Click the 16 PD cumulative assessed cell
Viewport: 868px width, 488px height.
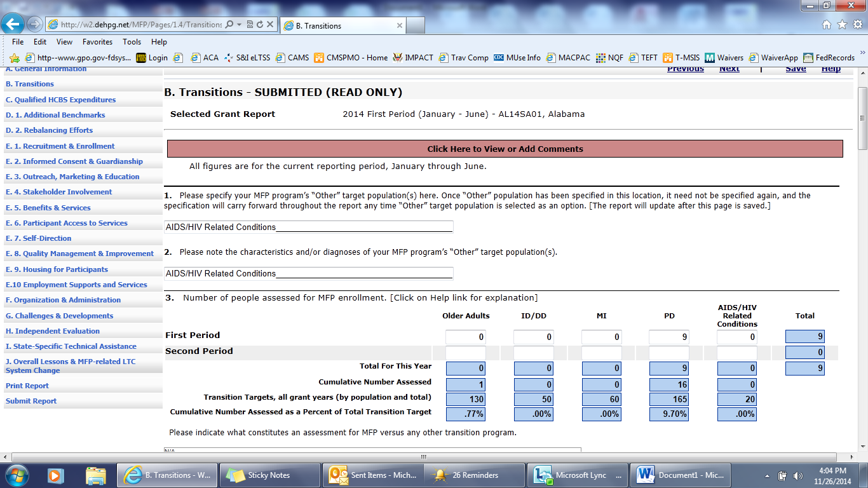(669, 384)
